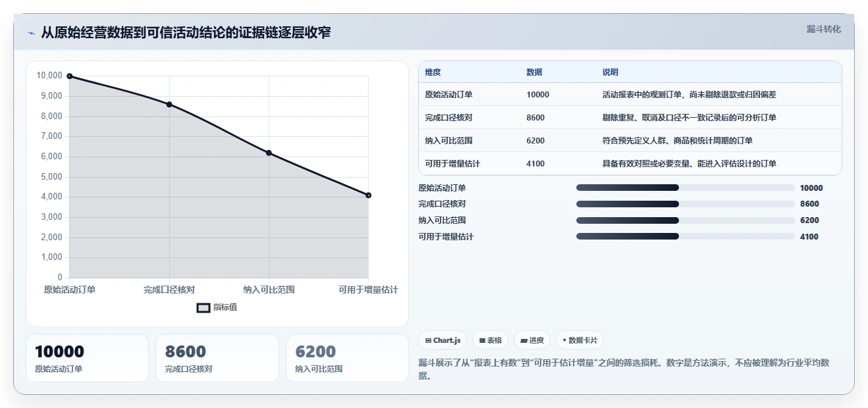The height and width of the screenshot is (408, 868).
Task: Select the chart data point for 纳入可比范围
Action: [x=269, y=153]
